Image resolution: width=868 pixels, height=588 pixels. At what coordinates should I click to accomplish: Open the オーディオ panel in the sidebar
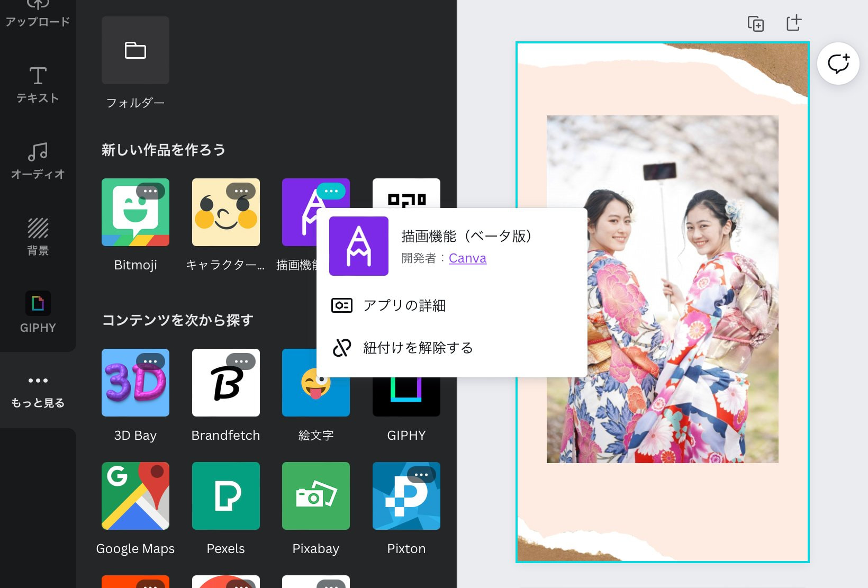pyautogui.click(x=38, y=161)
